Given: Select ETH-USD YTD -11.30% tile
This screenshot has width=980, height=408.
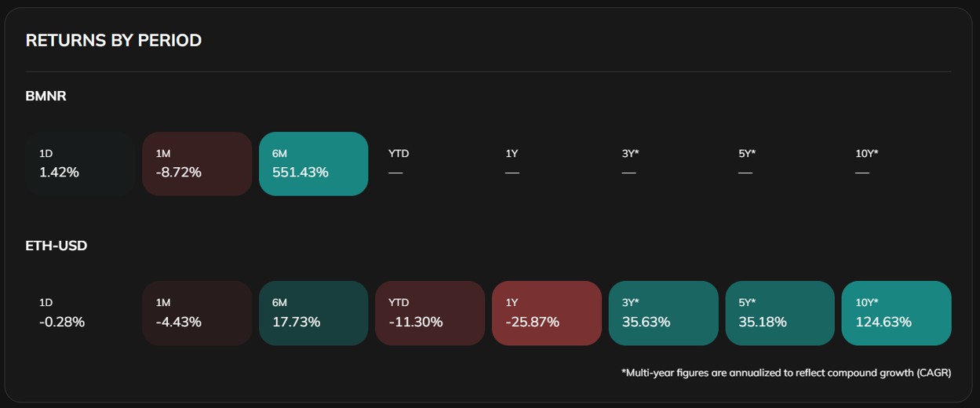Looking at the screenshot, I should (x=430, y=313).
